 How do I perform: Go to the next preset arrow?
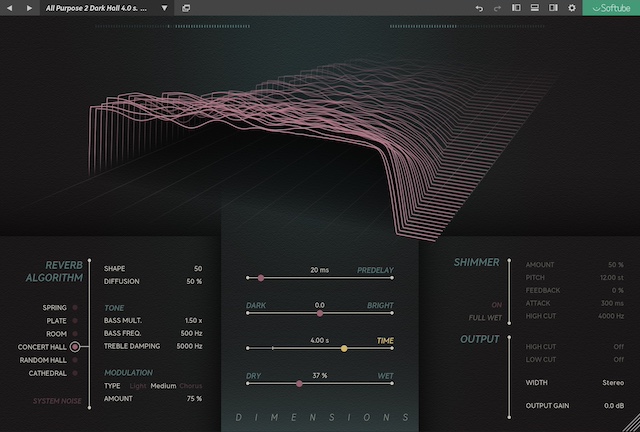29,8
